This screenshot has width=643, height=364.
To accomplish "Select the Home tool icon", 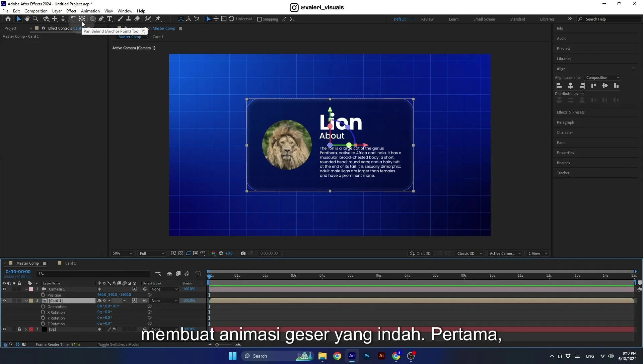I will [8, 19].
